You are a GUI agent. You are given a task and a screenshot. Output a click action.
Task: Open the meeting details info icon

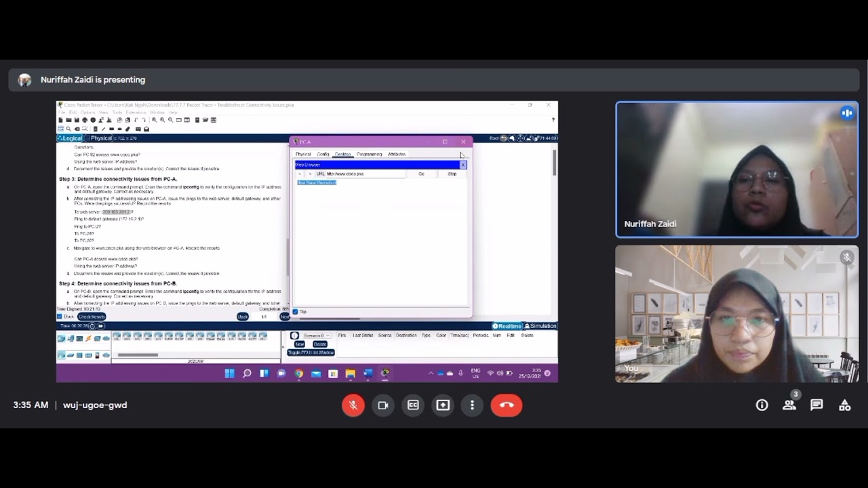coord(762,405)
